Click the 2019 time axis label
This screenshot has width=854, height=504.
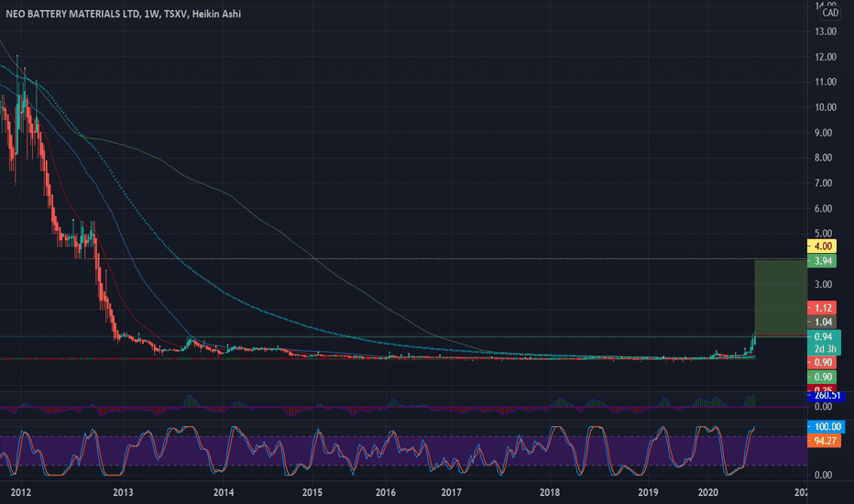click(648, 493)
